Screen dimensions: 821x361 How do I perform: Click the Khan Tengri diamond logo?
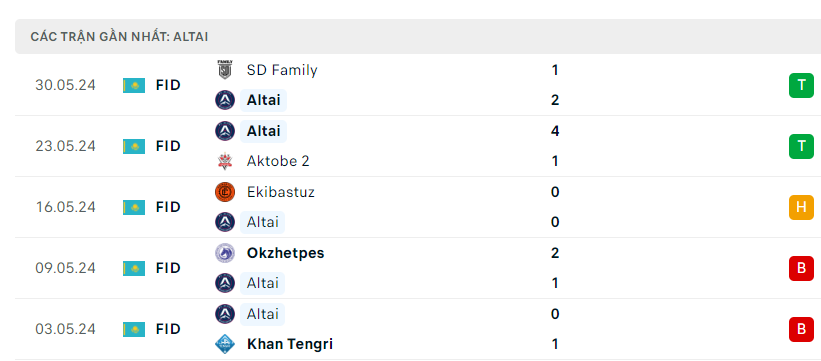(x=225, y=344)
